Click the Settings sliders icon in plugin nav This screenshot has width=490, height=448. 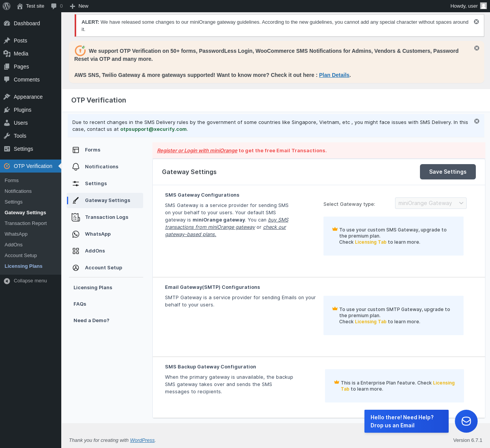point(76,184)
